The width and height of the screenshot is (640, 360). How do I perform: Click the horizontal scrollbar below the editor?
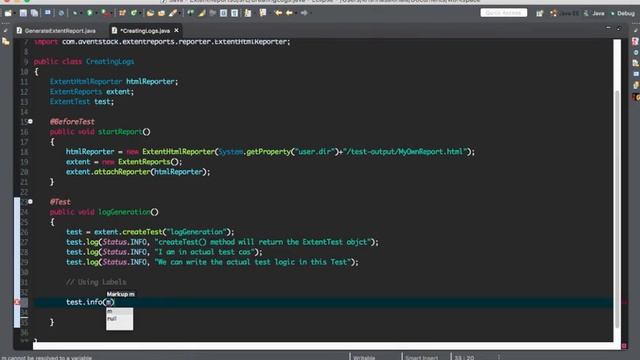322,346
